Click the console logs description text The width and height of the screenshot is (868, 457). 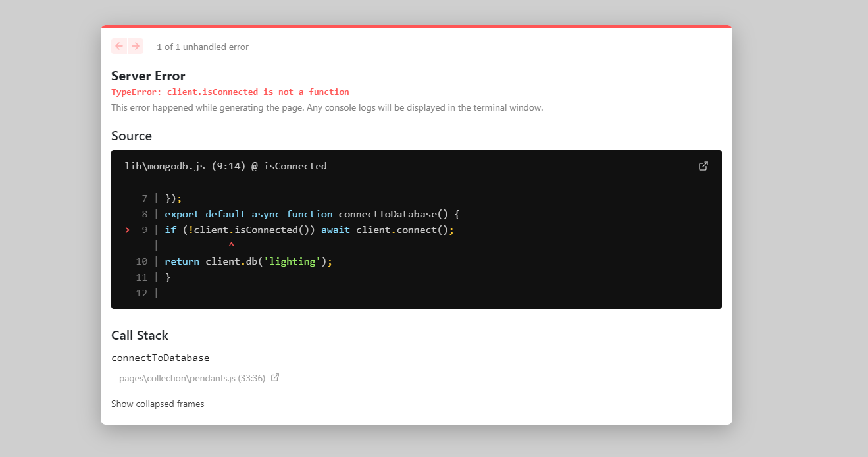[326, 107]
